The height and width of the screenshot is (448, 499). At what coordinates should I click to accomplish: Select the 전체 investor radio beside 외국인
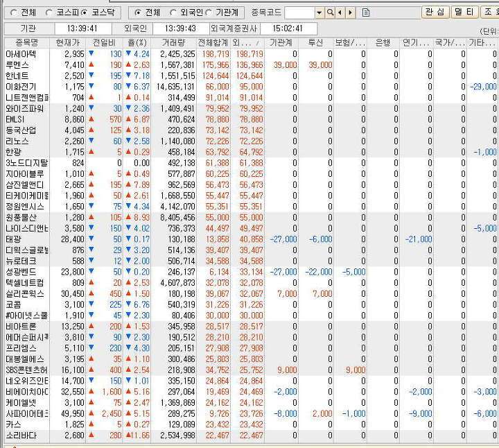click(x=138, y=13)
